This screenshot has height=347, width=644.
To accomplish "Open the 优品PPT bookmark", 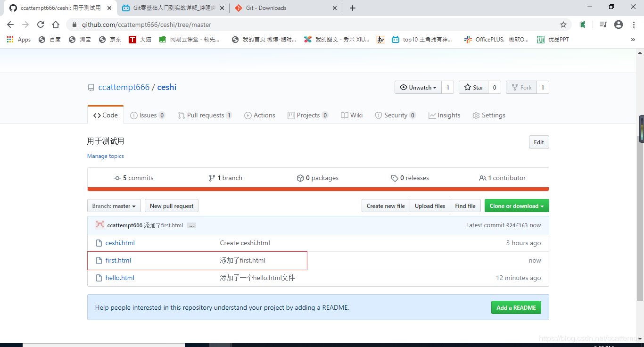I will [x=553, y=40].
